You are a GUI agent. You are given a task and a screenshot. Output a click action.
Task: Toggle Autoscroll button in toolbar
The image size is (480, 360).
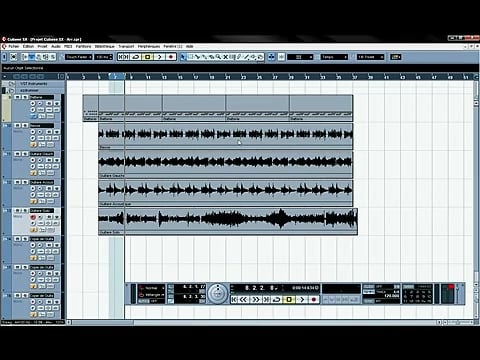click(x=271, y=57)
